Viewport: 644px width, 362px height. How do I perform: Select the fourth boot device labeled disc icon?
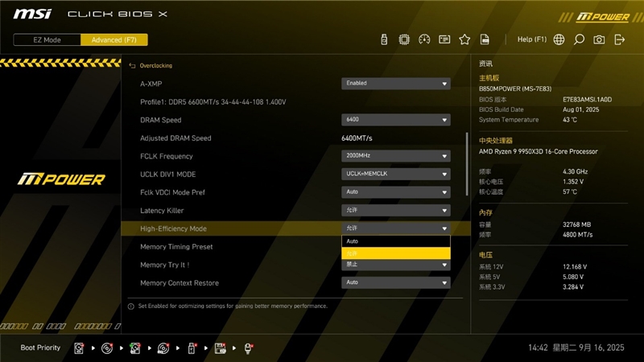point(163,348)
